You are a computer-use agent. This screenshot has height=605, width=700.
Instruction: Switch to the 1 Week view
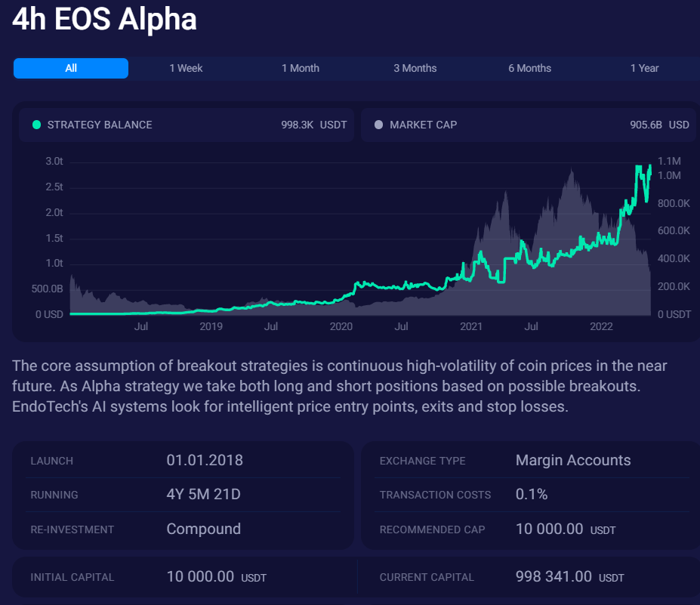click(x=185, y=68)
